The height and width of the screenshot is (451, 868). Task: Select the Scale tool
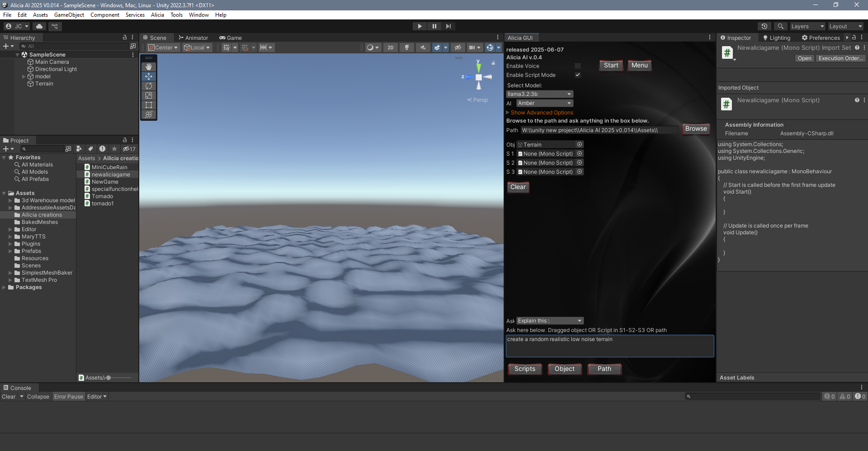pos(149,95)
